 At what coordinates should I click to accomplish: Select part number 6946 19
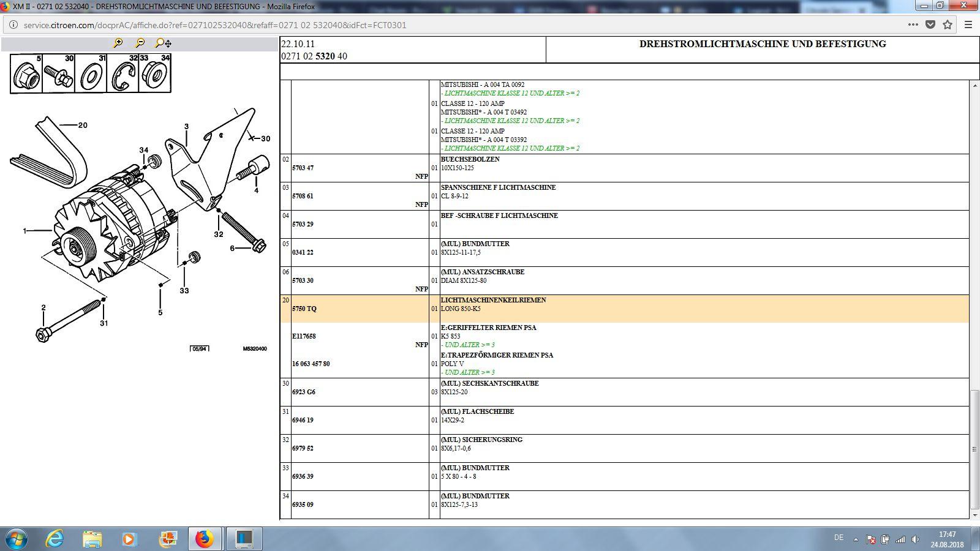click(x=303, y=420)
